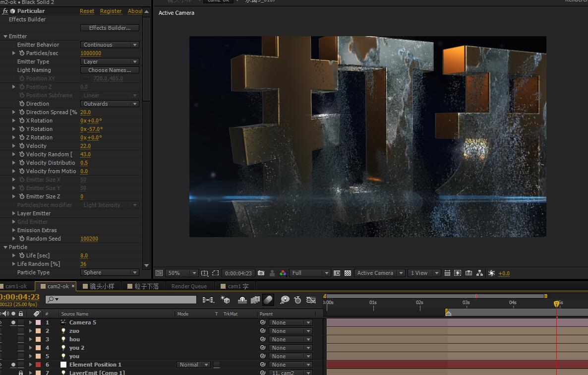Open the viewer resolution Full dropdown
This screenshot has height=375, width=588.
310,273
